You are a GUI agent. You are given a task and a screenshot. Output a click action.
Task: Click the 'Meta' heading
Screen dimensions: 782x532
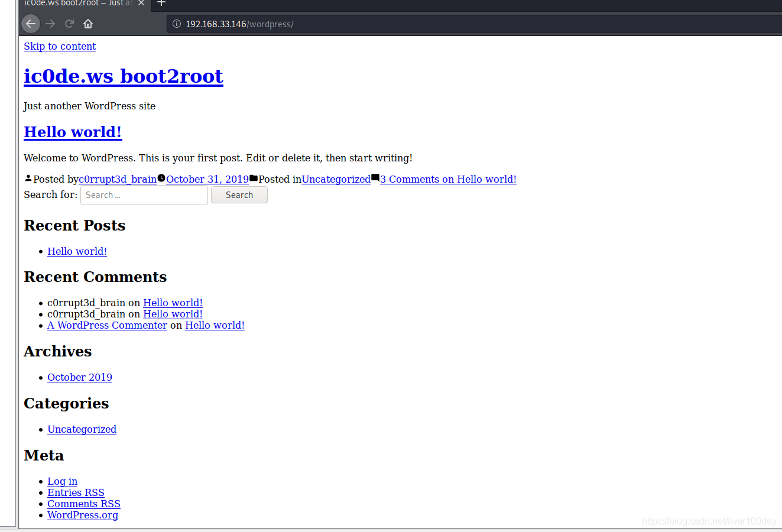coord(44,455)
